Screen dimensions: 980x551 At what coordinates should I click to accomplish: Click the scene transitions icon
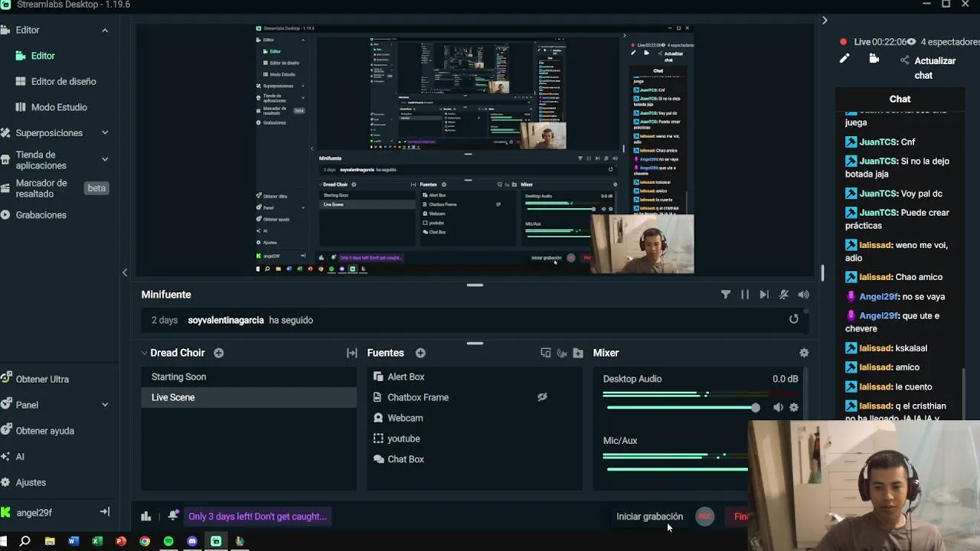(351, 353)
